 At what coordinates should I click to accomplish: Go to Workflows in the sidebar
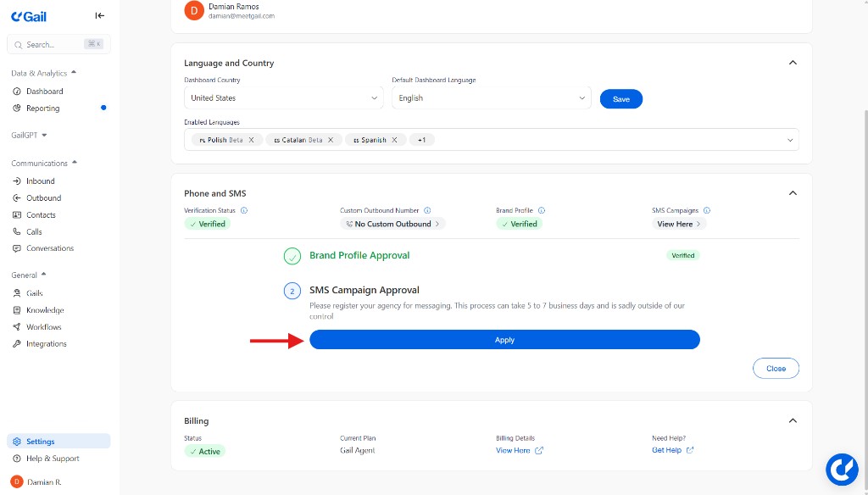(x=43, y=327)
